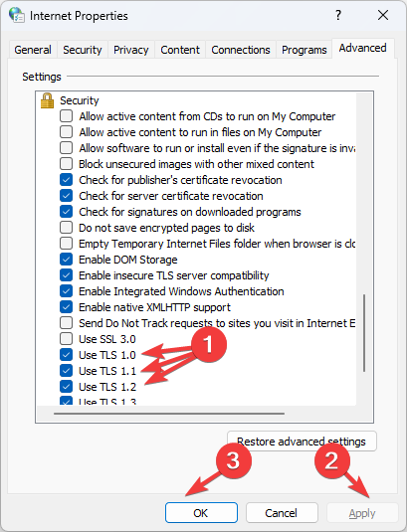Click the help question mark icon
This screenshot has width=407, height=532.
point(338,15)
